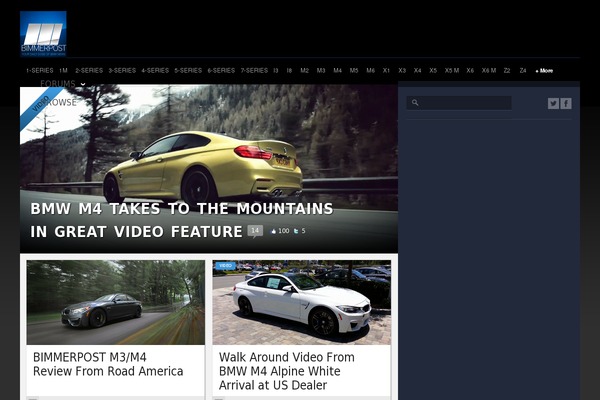Select the Z4 menu item

[x=523, y=70]
